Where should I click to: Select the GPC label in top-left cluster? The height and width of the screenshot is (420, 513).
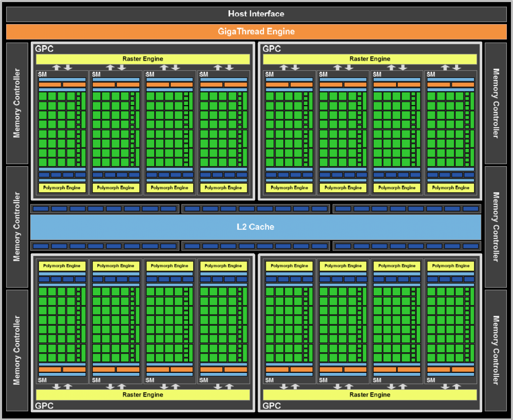click(44, 49)
